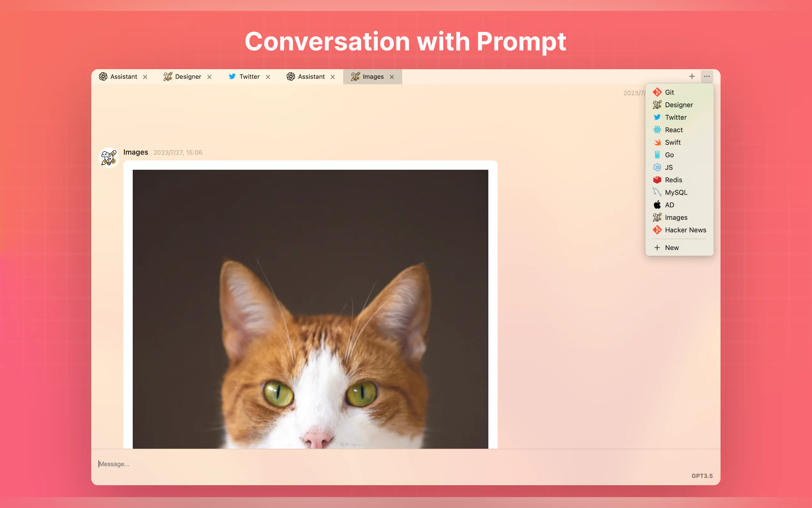
Task: Pick the Swift prompt in the dropdown
Action: (x=679, y=142)
